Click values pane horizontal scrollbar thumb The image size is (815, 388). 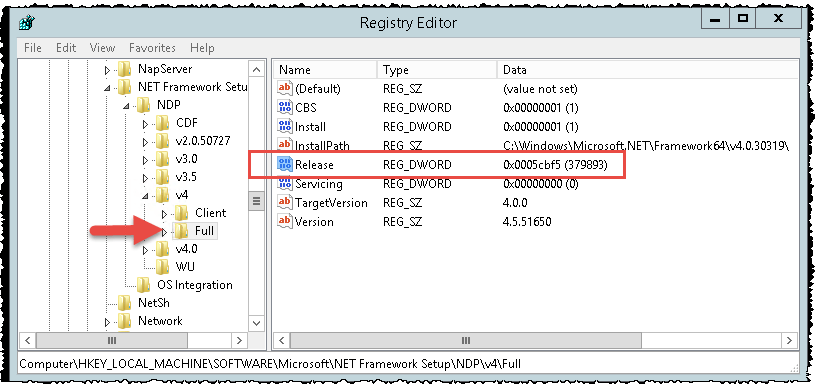pos(466,341)
